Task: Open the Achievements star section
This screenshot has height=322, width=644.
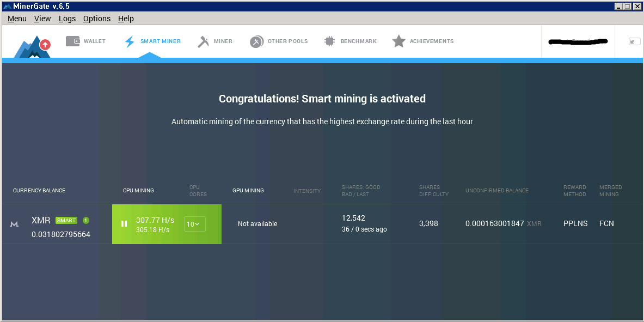Action: [x=423, y=41]
